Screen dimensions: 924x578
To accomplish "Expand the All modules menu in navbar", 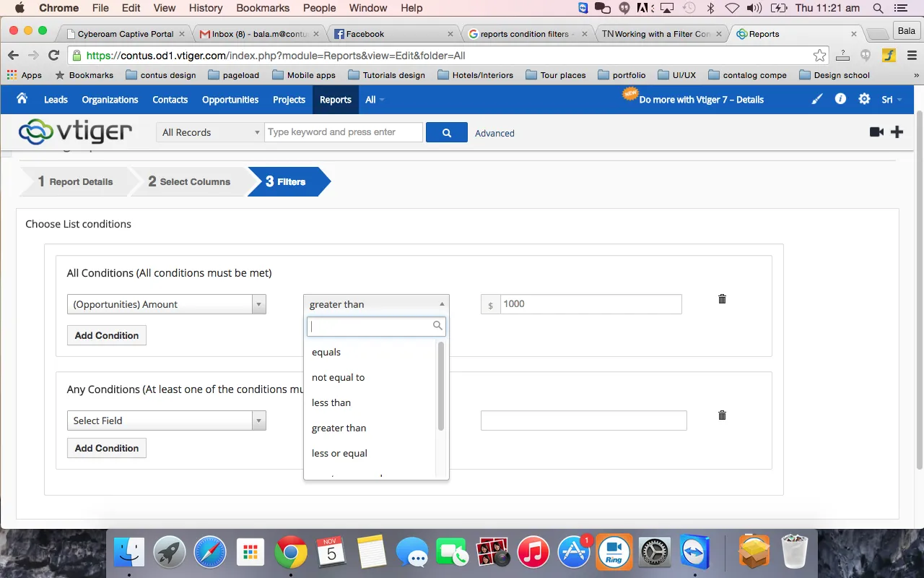I will tap(375, 100).
